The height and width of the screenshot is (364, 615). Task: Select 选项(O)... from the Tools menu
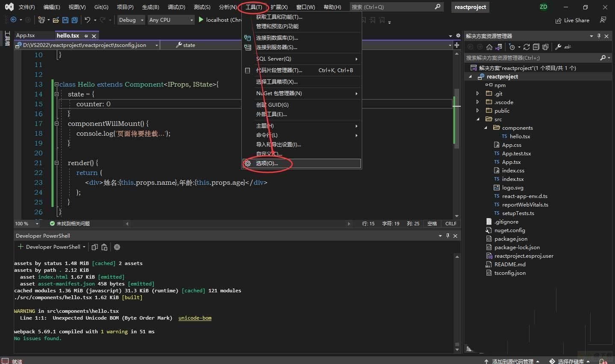coord(302,163)
